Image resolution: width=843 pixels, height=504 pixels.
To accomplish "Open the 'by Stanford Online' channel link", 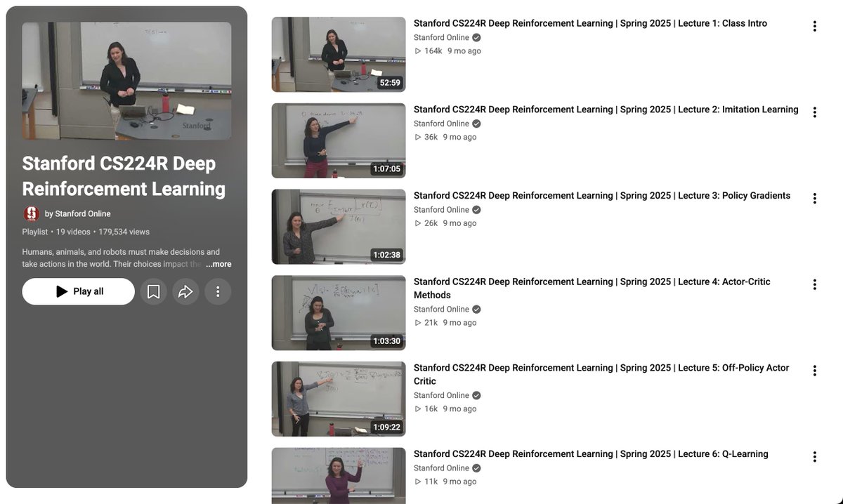I will (x=77, y=213).
